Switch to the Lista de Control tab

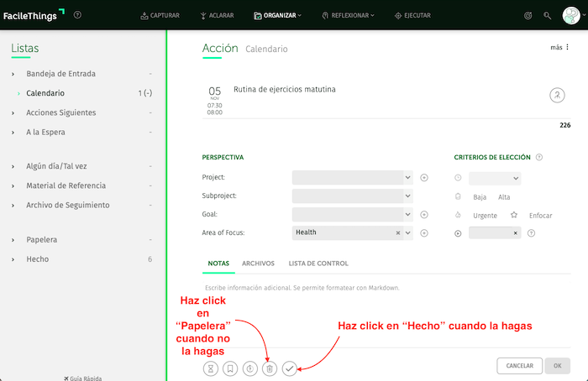pyautogui.click(x=318, y=264)
